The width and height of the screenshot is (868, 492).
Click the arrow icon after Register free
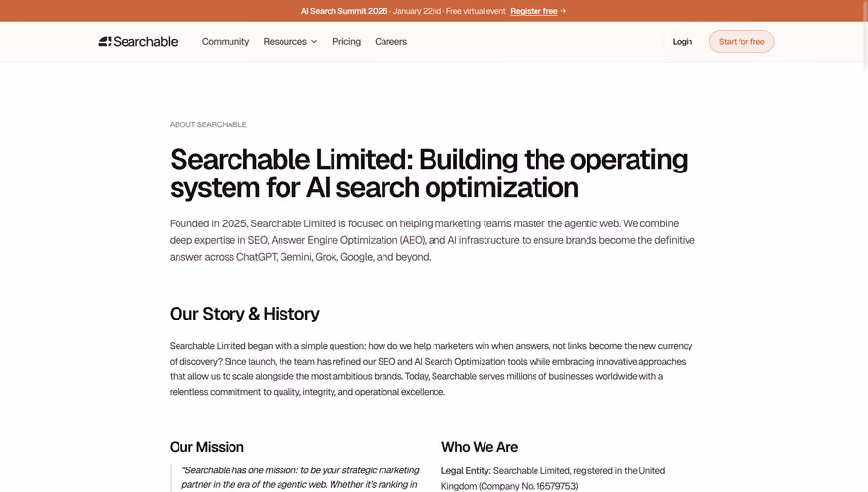pos(563,11)
